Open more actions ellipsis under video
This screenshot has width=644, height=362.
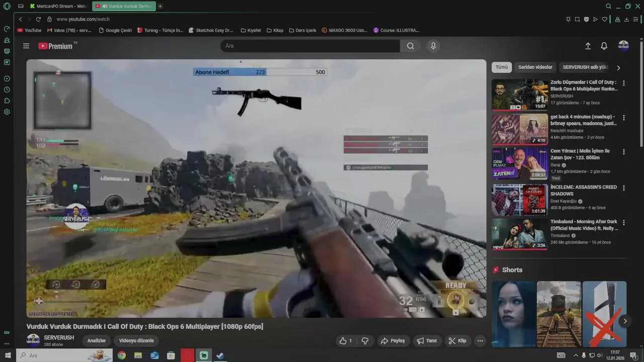click(480, 340)
